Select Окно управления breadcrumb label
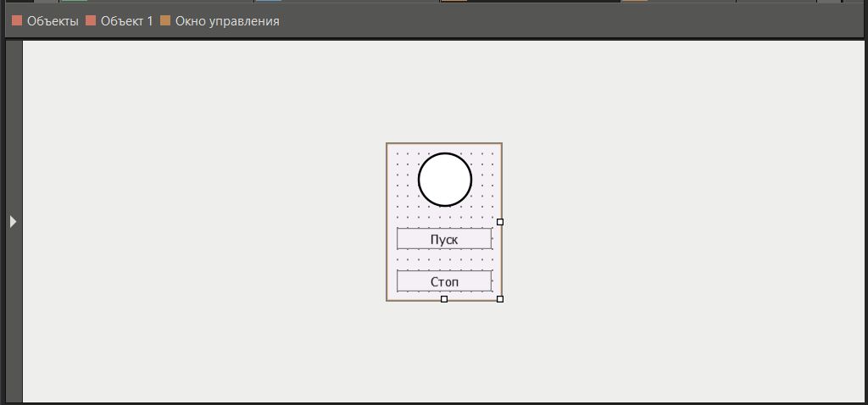 click(x=227, y=21)
